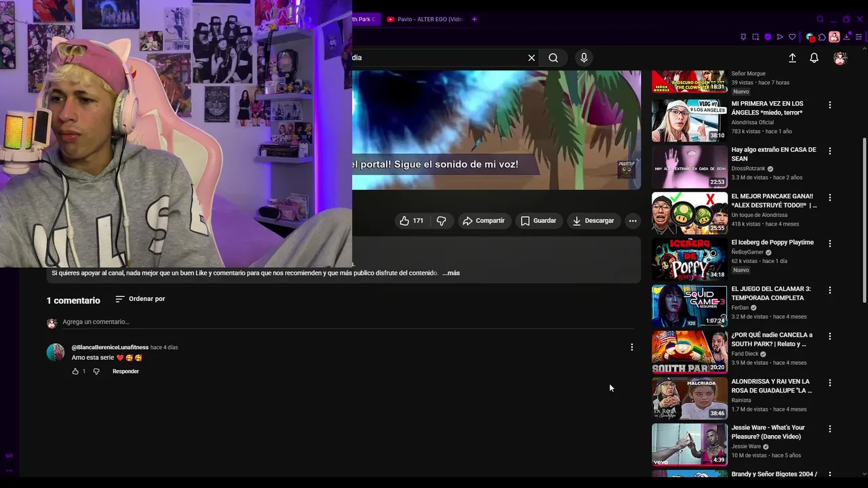Open browser easy setup sliders icon

[x=859, y=37]
